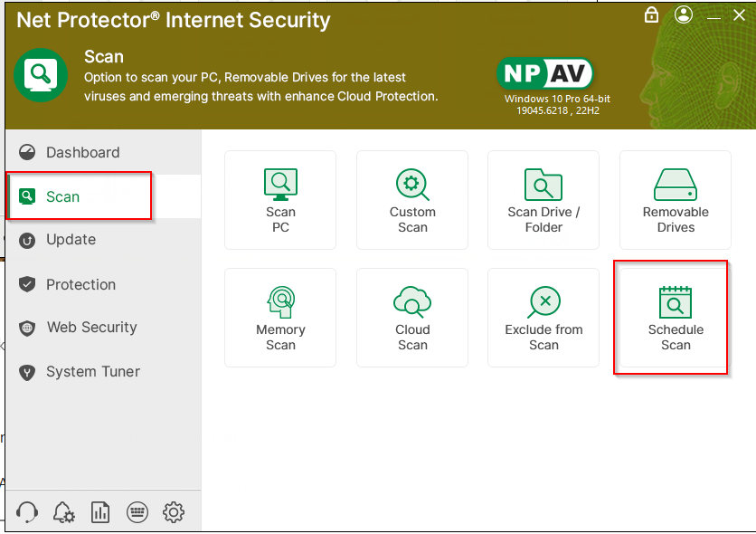Select Update in the sidebar
This screenshot has height=534, width=756.
(71, 240)
